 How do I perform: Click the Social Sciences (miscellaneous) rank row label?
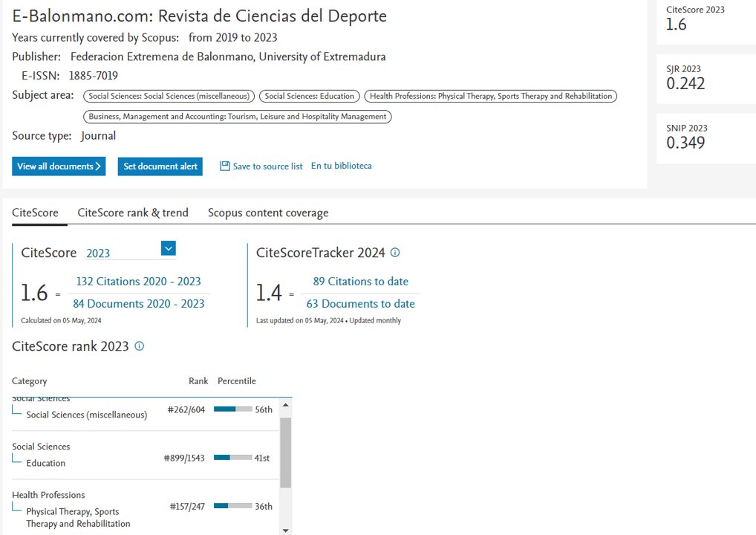coord(87,415)
